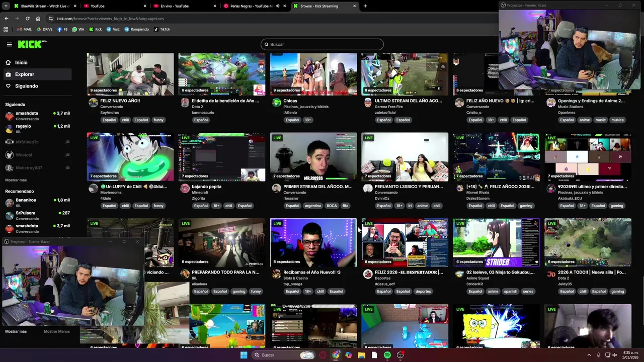Open Jeidy05 channel avatar
644x362 pixels.
551,274
